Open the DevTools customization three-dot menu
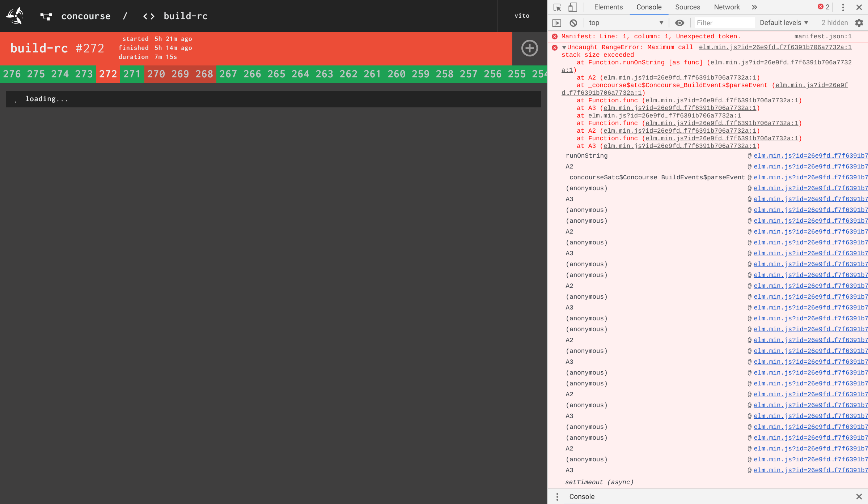 843,7
